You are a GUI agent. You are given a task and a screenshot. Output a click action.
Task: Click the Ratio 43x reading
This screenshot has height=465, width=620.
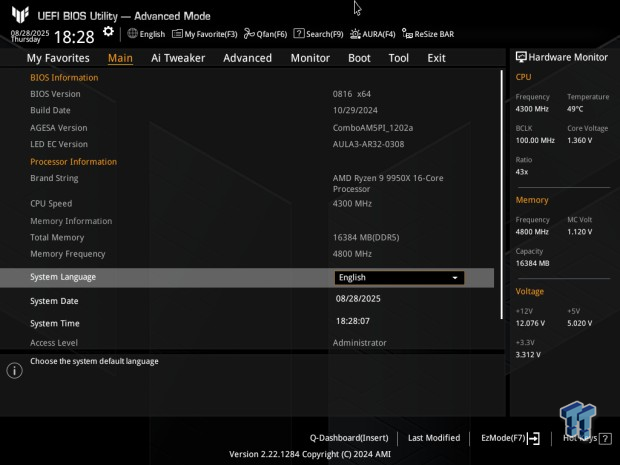522,172
